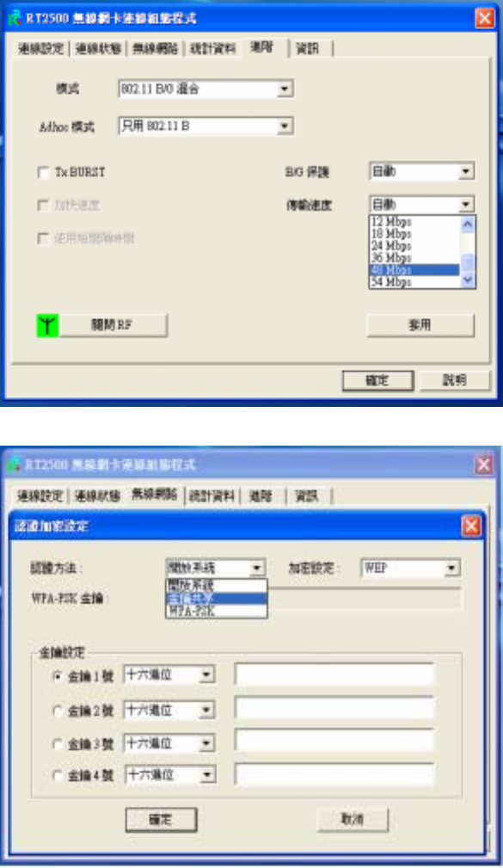Click the up arrow of the Mbps list scrollbar
This screenshot has width=503, height=868.
(468, 224)
